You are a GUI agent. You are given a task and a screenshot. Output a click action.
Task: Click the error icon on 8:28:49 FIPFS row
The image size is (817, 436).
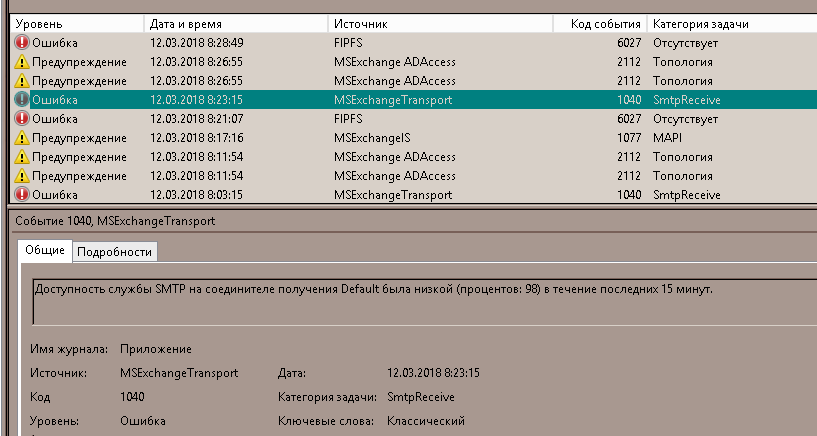tap(21, 42)
